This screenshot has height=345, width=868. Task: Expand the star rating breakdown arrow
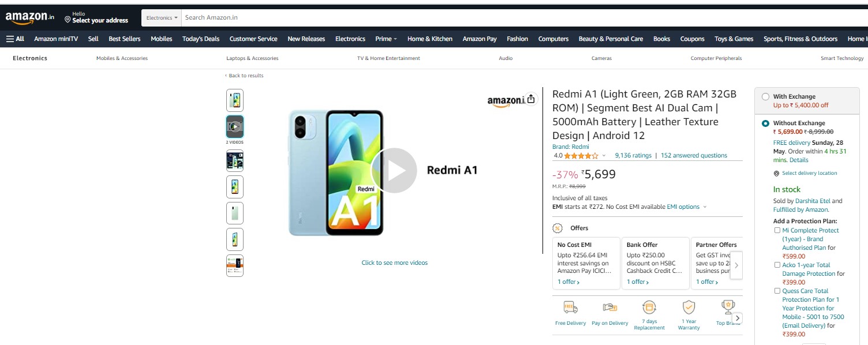click(604, 156)
